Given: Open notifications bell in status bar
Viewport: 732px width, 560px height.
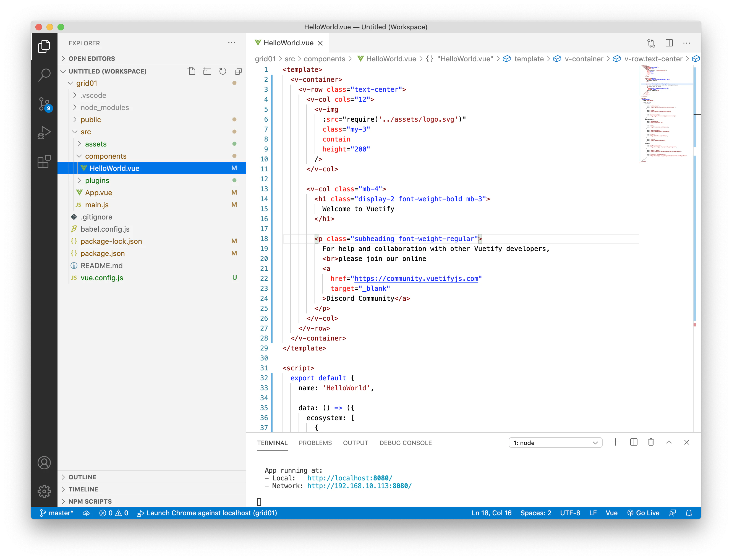Looking at the screenshot, I should 689,513.
